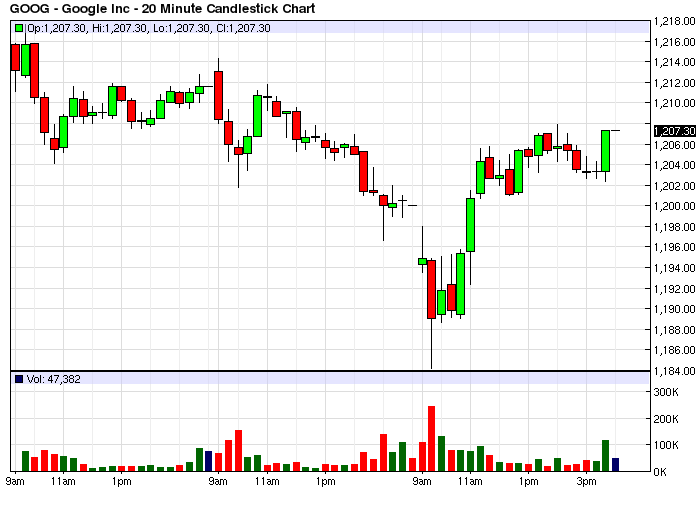Click the highlighted 1,207.30 current price label
Screen dimensions: 700x512
point(675,131)
